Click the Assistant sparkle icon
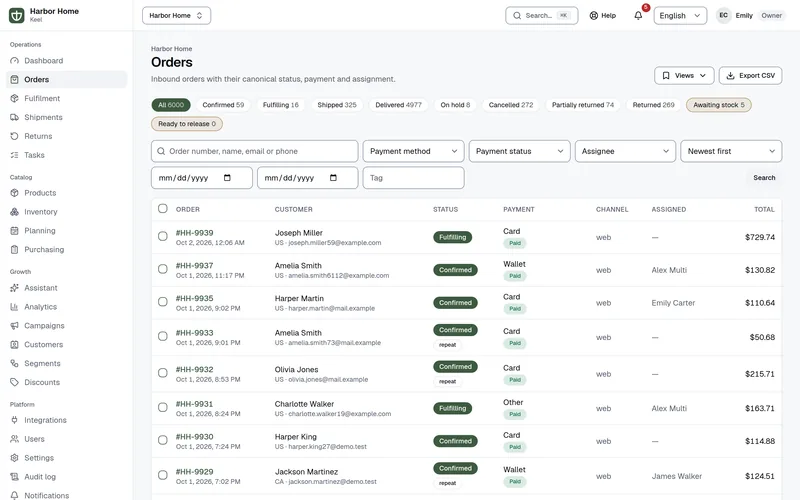This screenshot has width=800, height=500. [14, 288]
